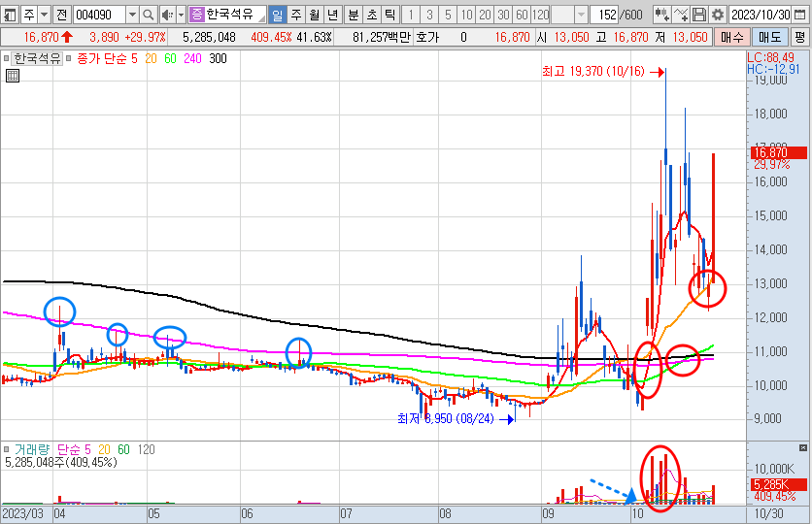Viewport: 812px width, 524px height.
Task: Click the green 60-day MA price legend number
Action: tap(170, 58)
